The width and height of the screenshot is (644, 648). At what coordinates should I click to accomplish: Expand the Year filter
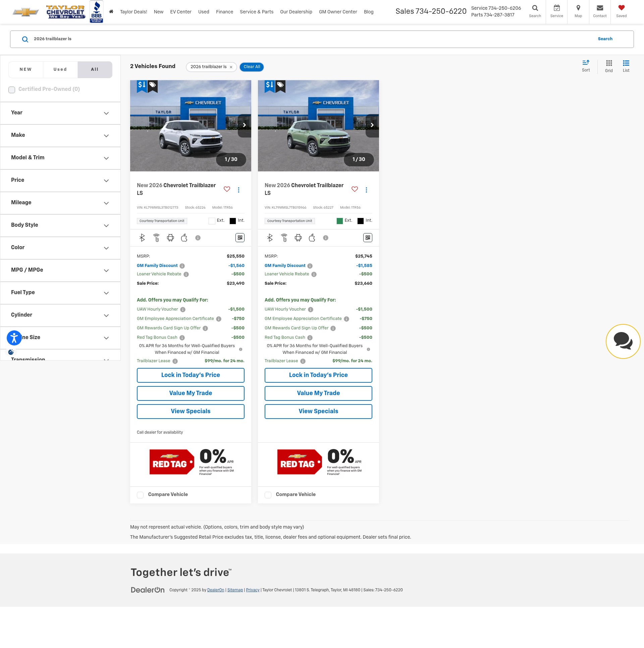pyautogui.click(x=60, y=113)
